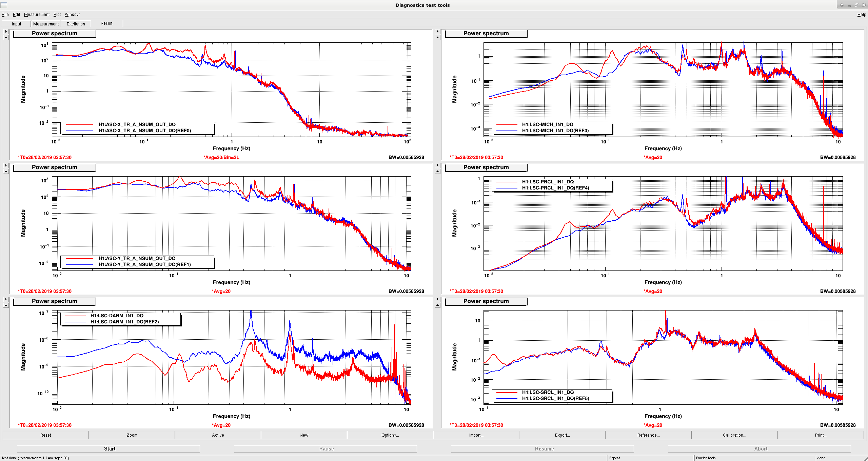Screen dimensions: 868x461
Task: Click right-arrow icon beside MICH Power spectrum plot
Action: click(x=437, y=32)
